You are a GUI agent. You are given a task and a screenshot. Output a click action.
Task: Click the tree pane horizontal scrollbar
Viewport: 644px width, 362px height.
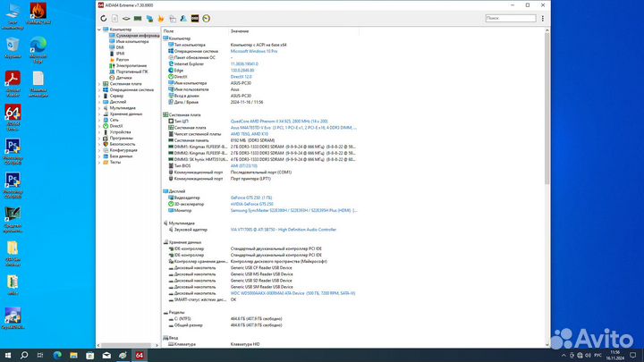[126, 345]
